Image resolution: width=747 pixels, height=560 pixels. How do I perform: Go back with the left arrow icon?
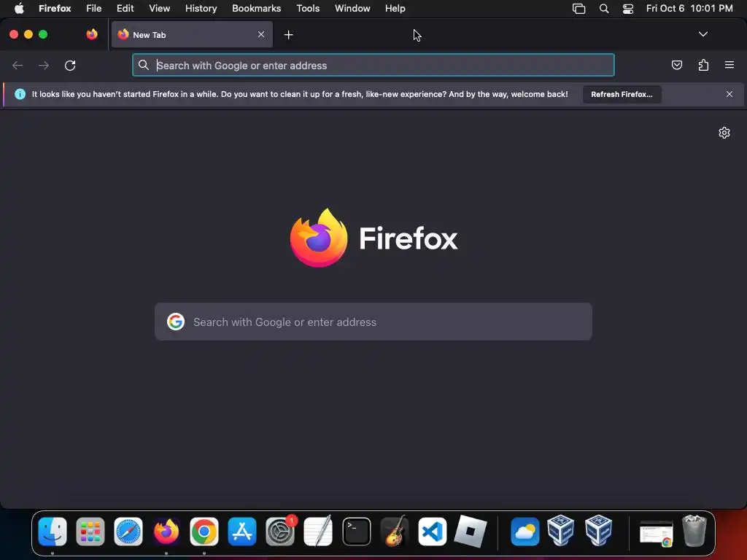pos(18,65)
